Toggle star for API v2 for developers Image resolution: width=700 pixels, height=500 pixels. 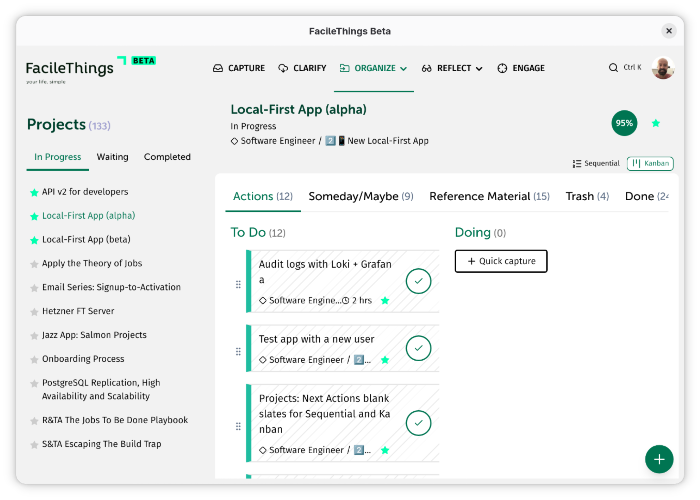pyautogui.click(x=34, y=193)
